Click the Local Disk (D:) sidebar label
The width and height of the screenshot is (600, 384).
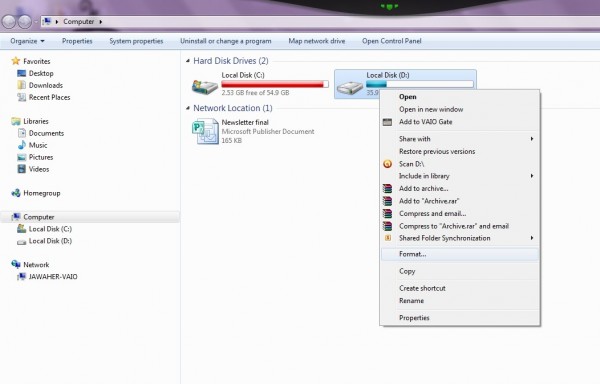click(50, 241)
